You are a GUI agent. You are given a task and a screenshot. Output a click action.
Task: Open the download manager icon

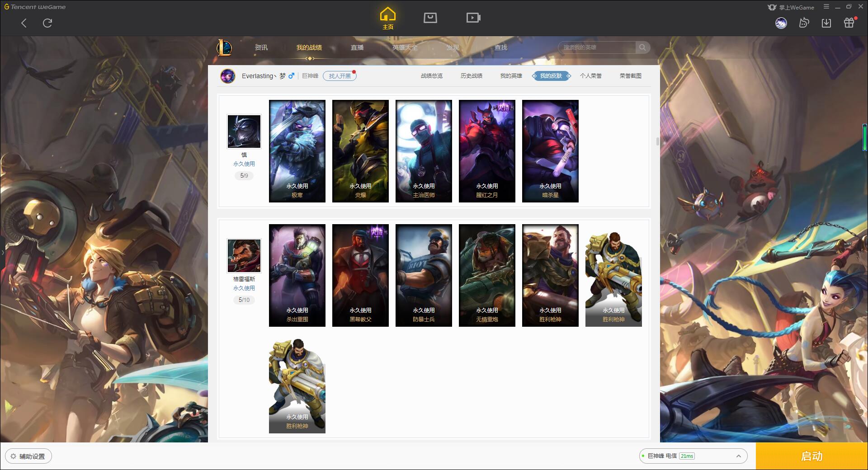tap(826, 23)
